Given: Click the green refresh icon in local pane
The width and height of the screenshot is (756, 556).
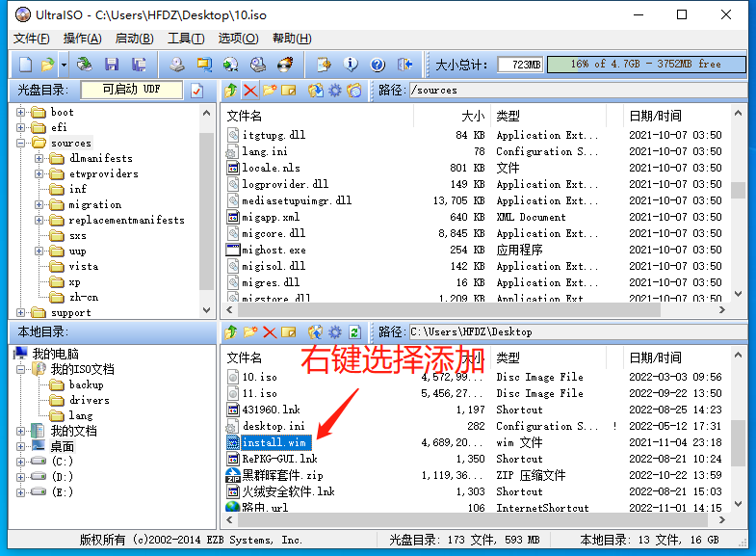Looking at the screenshot, I should (354, 332).
